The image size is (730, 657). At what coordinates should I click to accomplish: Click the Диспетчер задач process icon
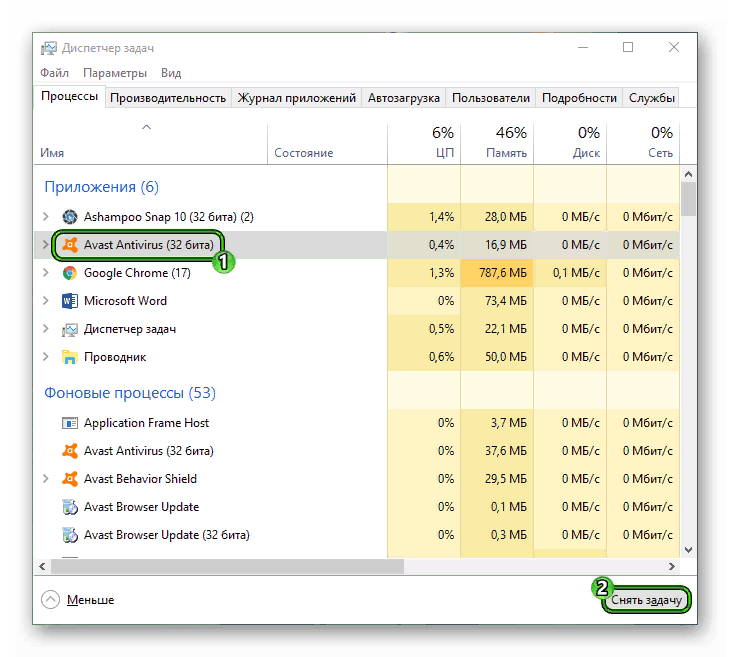70,329
